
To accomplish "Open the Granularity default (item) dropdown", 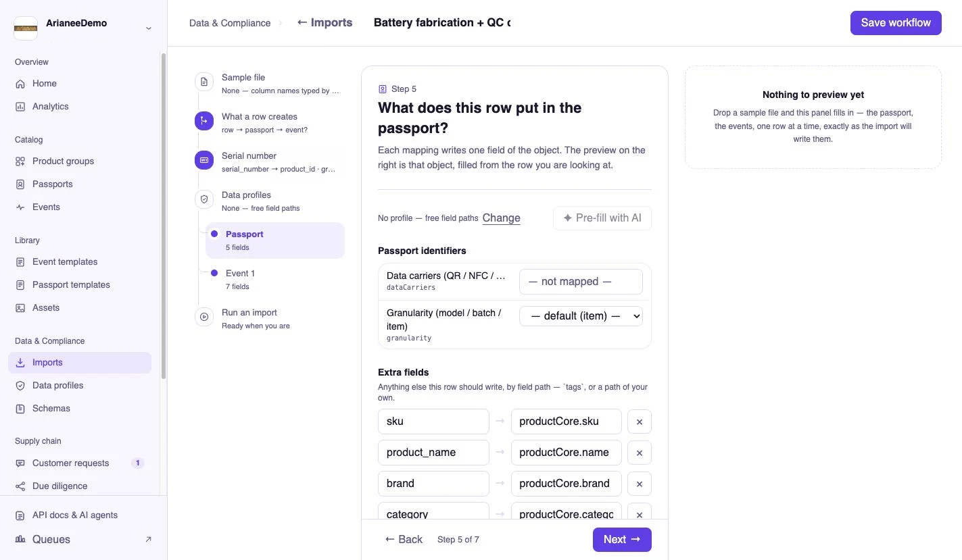I will pos(581,316).
